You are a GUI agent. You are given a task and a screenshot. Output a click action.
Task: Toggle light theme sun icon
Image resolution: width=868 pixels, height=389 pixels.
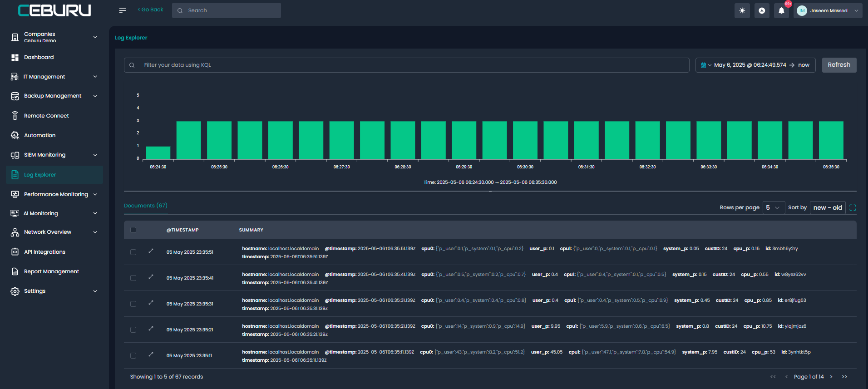[742, 10]
